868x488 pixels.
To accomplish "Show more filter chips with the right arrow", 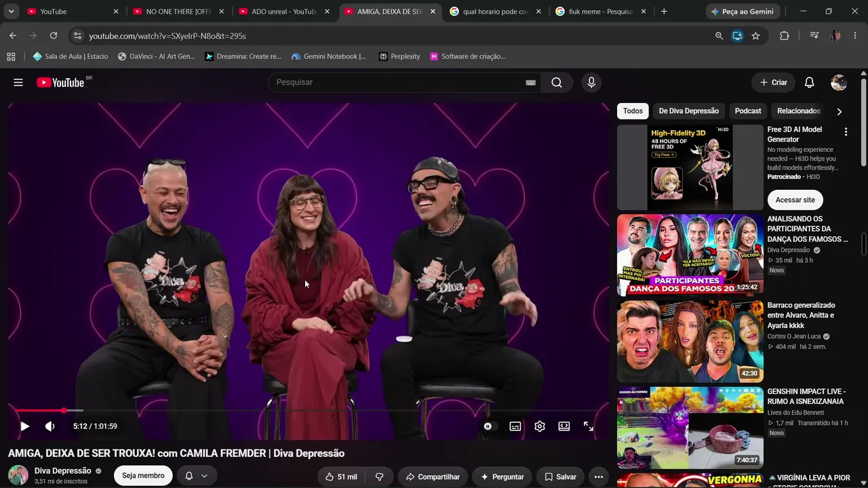I will click(x=840, y=112).
